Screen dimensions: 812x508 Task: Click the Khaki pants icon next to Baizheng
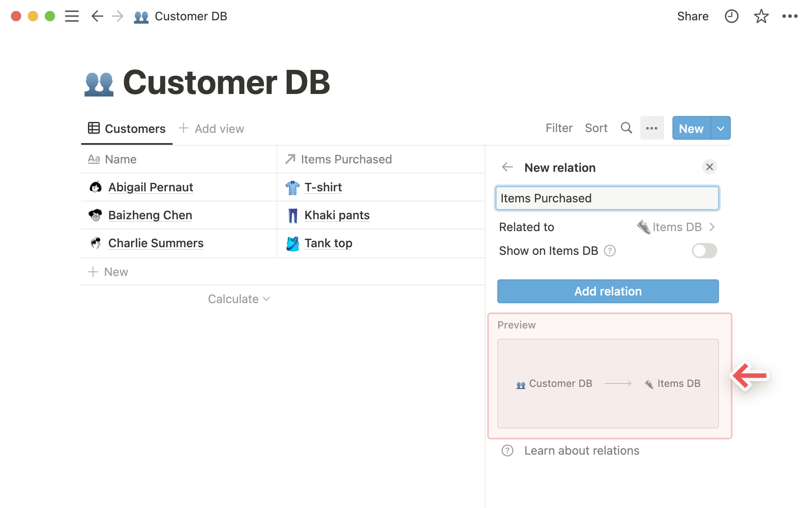pos(292,215)
